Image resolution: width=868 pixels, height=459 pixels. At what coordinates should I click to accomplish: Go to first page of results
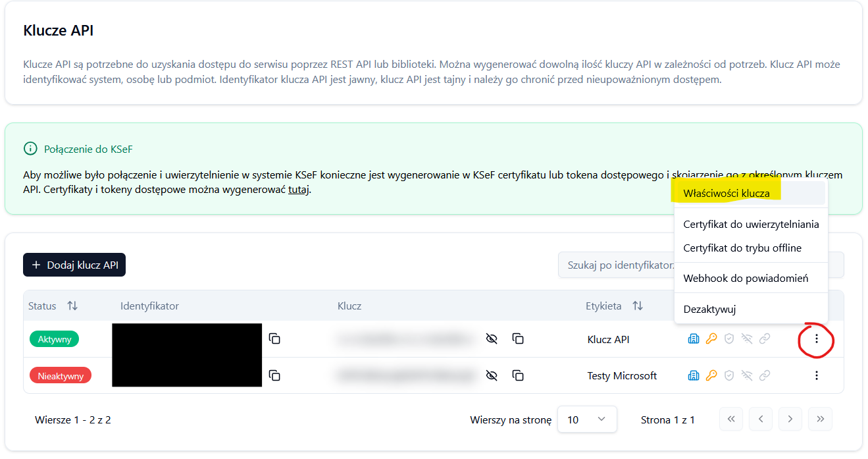pyautogui.click(x=731, y=419)
